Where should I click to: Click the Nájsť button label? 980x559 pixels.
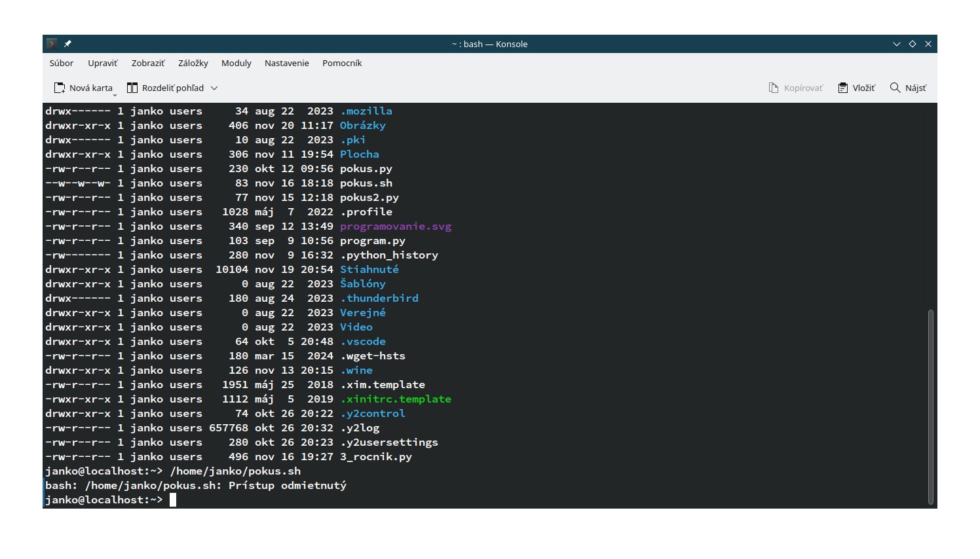pyautogui.click(x=916, y=88)
